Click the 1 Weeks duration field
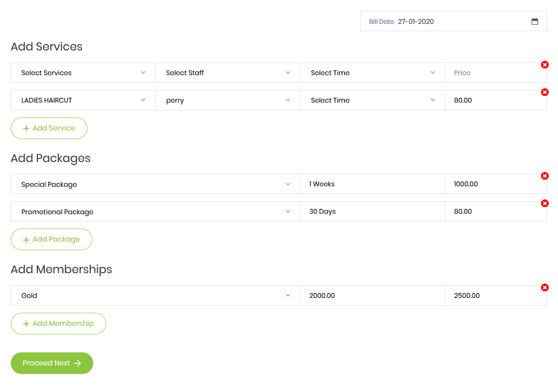 point(373,184)
